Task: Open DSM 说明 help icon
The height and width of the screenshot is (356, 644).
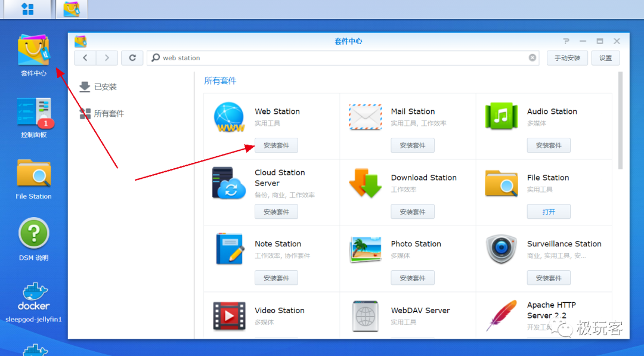Action: click(x=33, y=240)
